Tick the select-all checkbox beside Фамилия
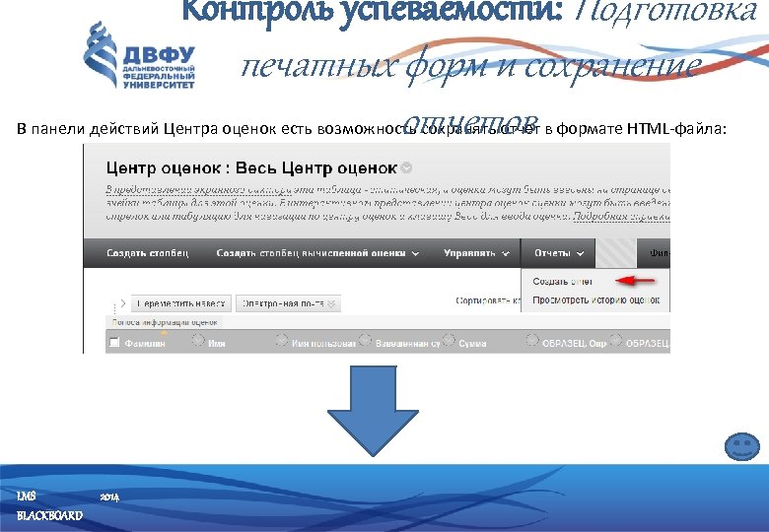Viewport: 769px width, 532px height. click(x=114, y=342)
